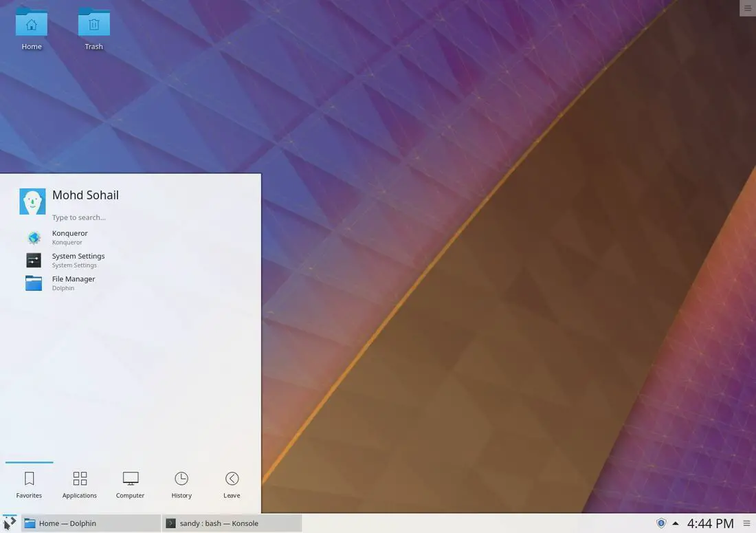The image size is (756, 533).
Task: Open System Settings from favorites
Action: point(131,261)
